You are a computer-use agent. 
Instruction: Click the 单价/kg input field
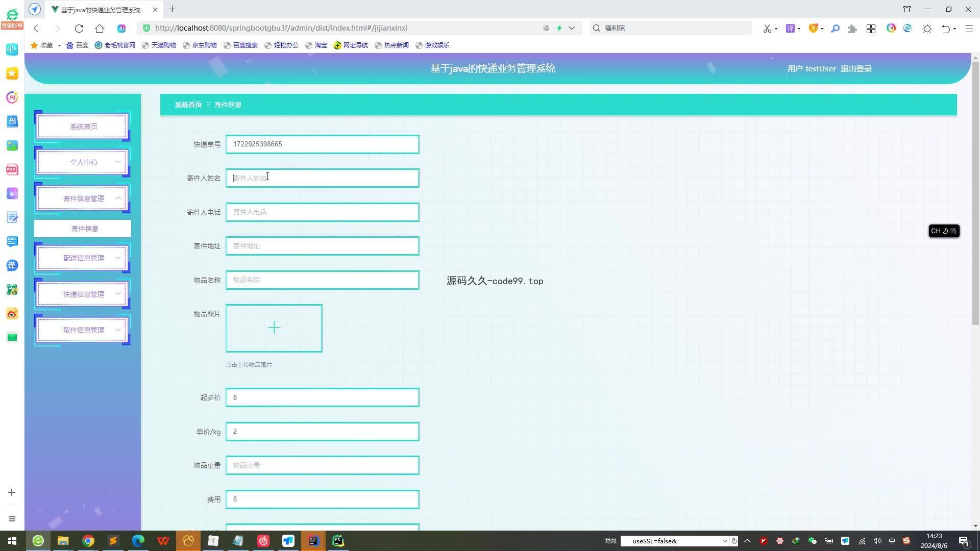coord(323,432)
